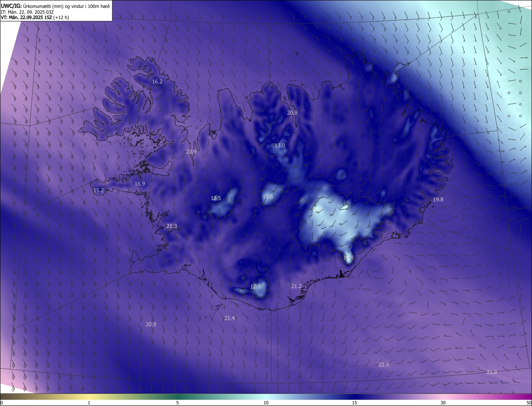Click the 15 tick label on the color scale

(x=355, y=403)
